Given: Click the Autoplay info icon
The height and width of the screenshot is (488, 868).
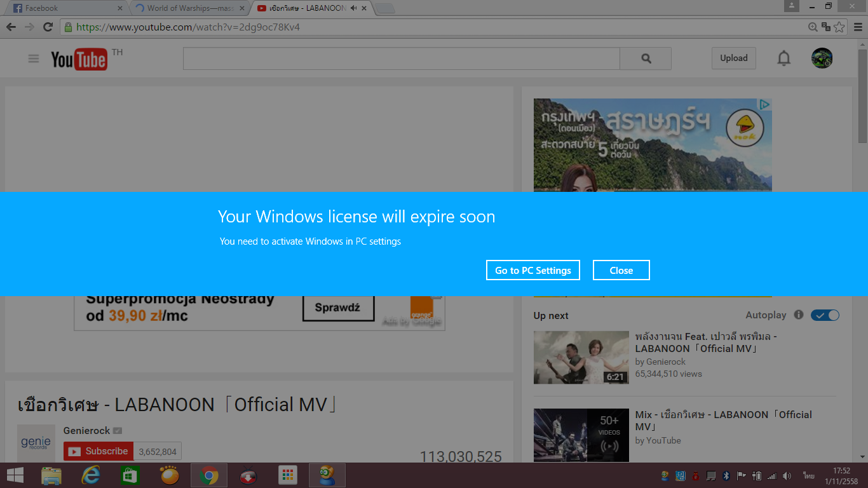Looking at the screenshot, I should [x=799, y=315].
